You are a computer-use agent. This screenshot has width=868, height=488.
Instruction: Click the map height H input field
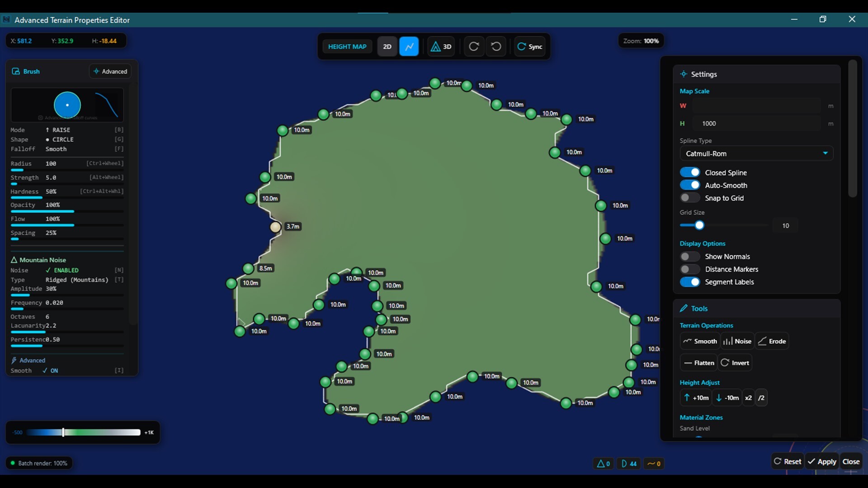point(756,123)
